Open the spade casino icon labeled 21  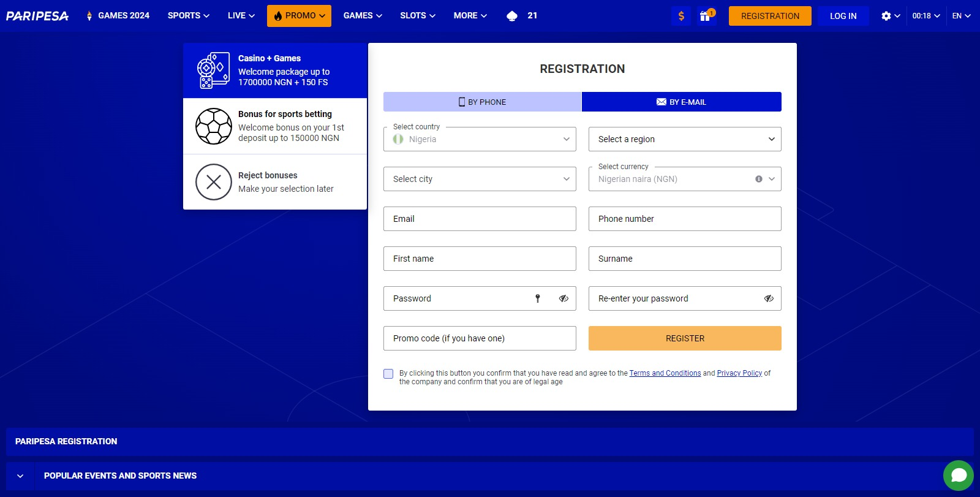[522, 16]
